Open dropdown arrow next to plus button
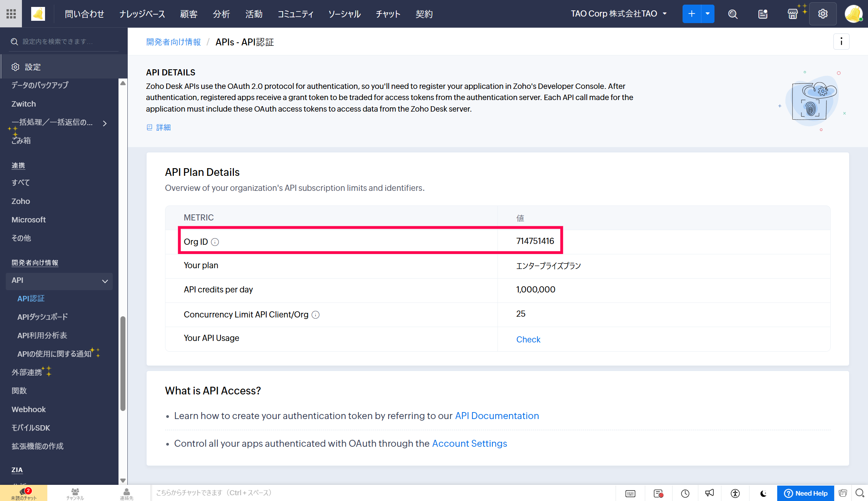This screenshot has width=868, height=501. click(708, 14)
